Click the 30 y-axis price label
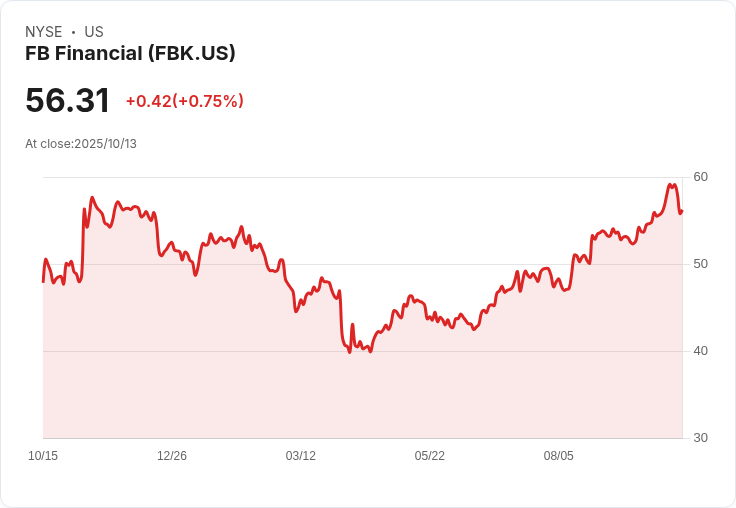Viewport: 736px width, 508px height. pos(700,438)
